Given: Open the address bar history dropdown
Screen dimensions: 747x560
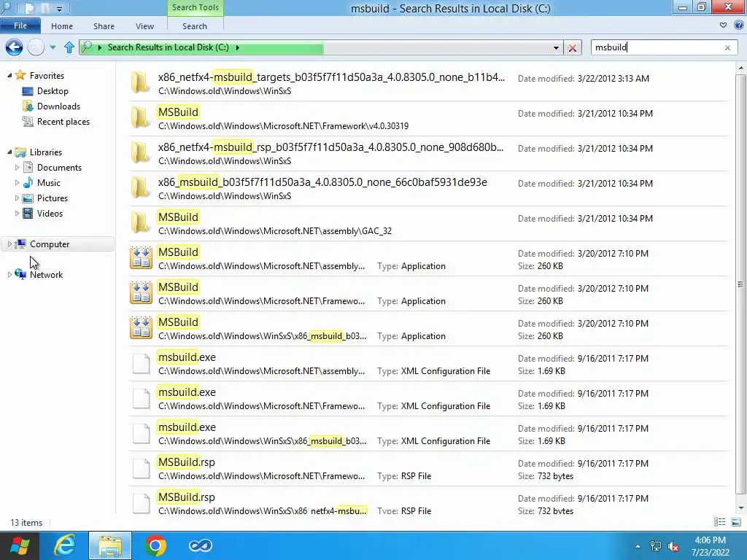Looking at the screenshot, I should click(555, 47).
